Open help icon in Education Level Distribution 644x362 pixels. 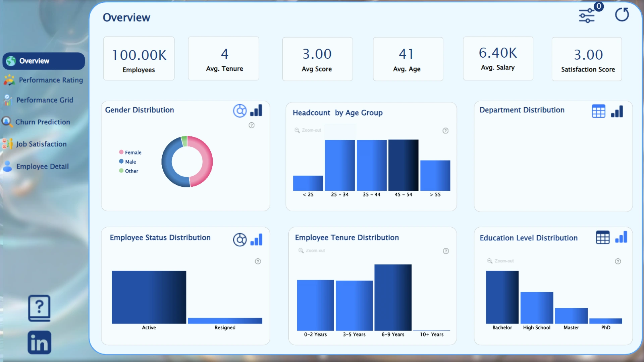(x=618, y=261)
